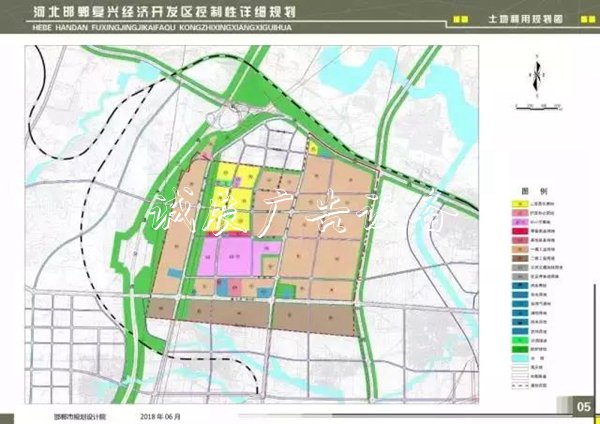Select the yellow swatch at the legend top

[519, 204]
